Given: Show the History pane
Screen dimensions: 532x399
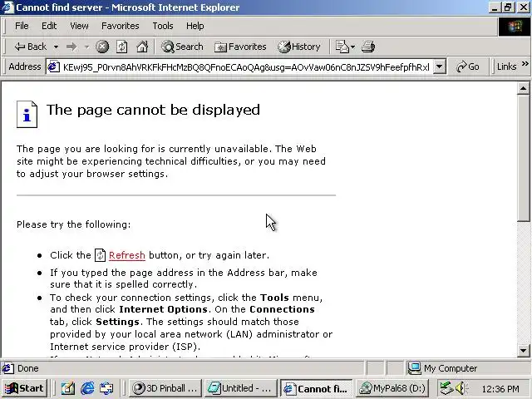Looking at the screenshot, I should 299,47.
